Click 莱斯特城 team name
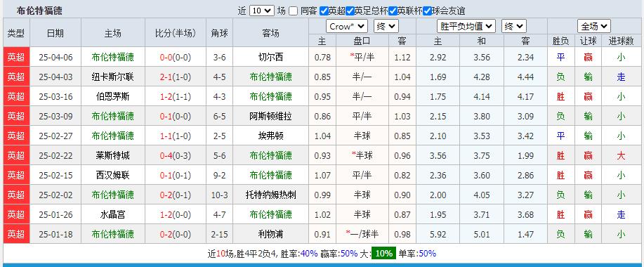The image size is (644, 267). pyautogui.click(x=112, y=156)
